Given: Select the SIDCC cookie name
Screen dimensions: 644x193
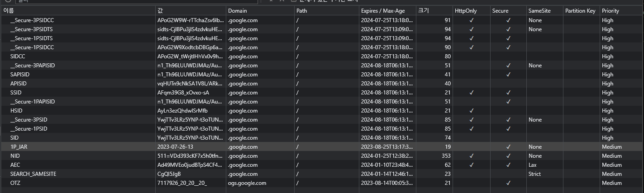Looking at the screenshot, I should pos(18,56).
